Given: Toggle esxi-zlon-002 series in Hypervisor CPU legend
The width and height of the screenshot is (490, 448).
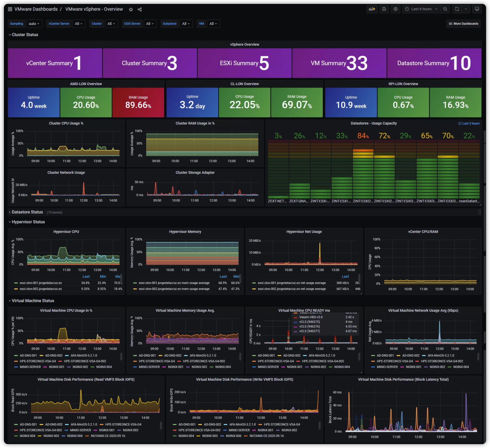Looking at the screenshot, I should [41, 289].
